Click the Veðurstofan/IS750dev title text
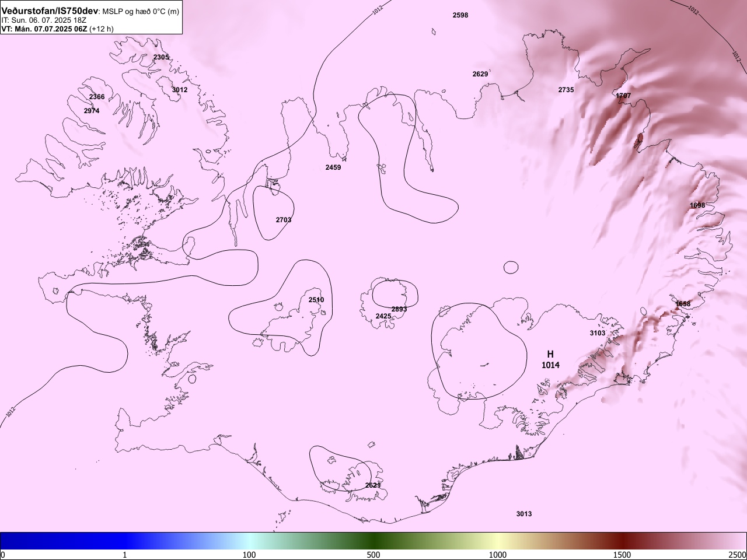Viewport: 747px width, 560px height. [50, 11]
